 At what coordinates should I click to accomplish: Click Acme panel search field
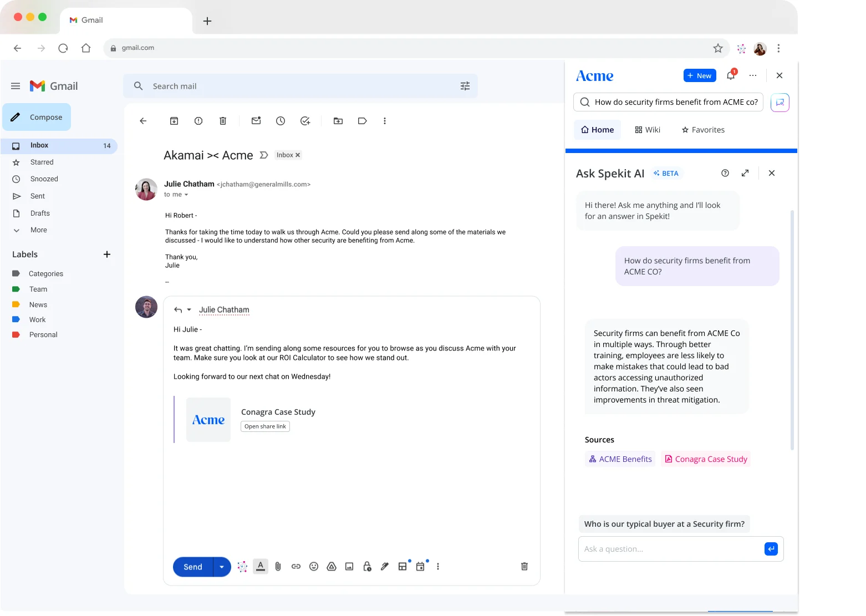coord(668,102)
